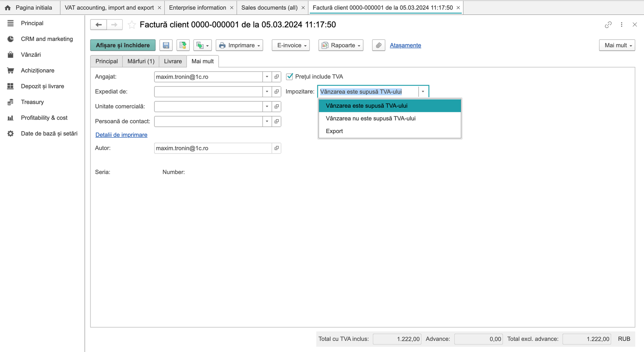Click open-record icon for Autor field

(277, 148)
